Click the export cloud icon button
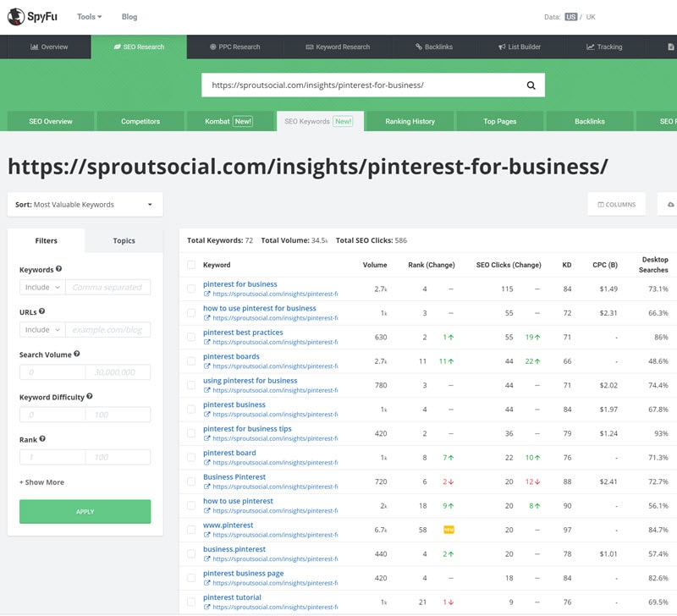The image size is (677, 616). pos(670,205)
